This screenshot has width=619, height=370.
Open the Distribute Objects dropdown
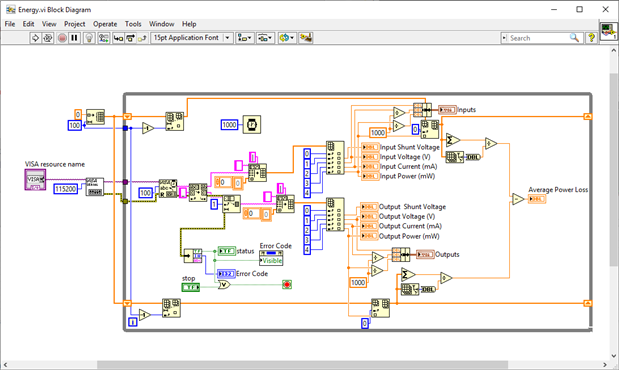[265, 38]
